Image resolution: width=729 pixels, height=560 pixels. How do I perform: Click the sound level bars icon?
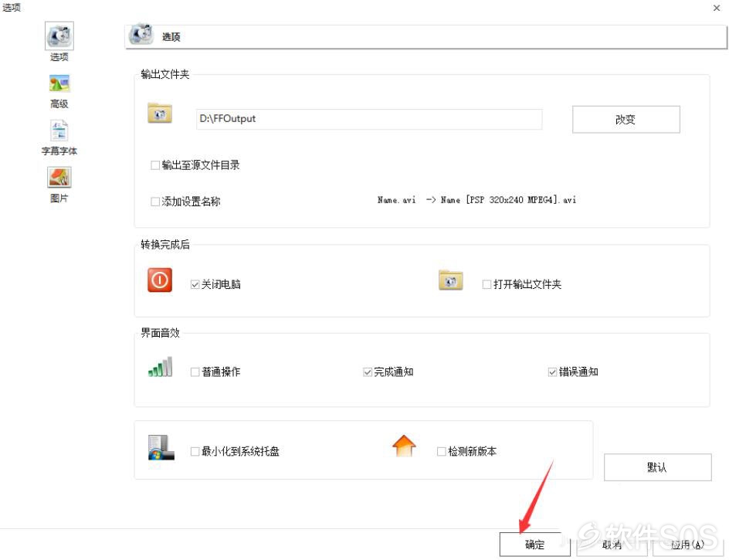pos(160,367)
